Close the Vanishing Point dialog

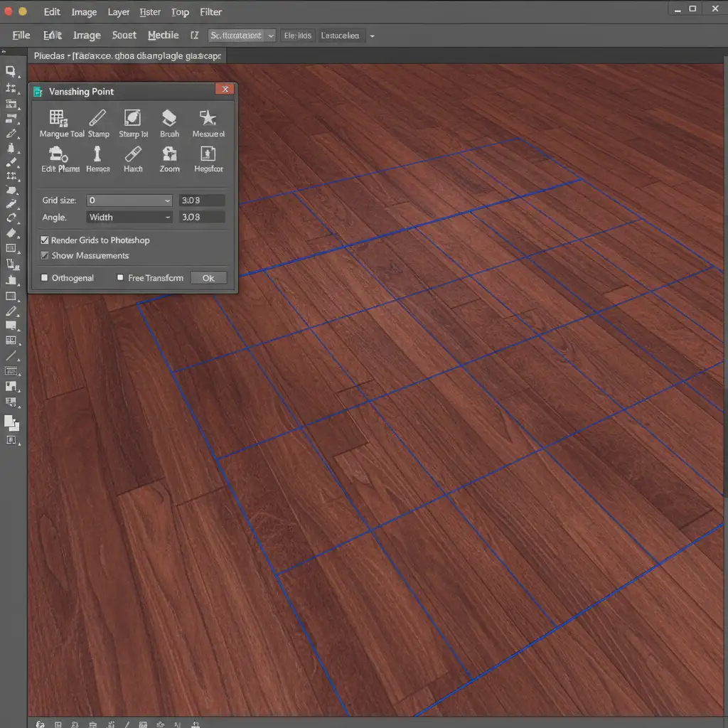click(x=225, y=90)
